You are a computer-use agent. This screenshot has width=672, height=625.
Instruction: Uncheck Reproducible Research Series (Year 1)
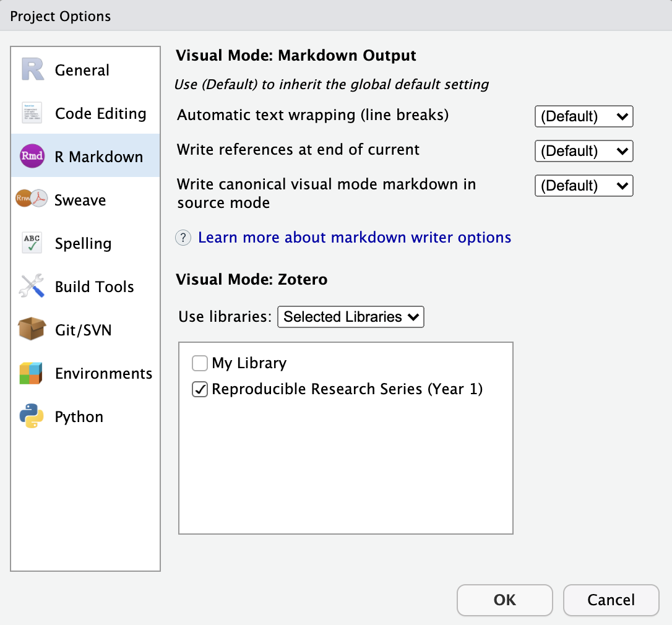point(200,389)
